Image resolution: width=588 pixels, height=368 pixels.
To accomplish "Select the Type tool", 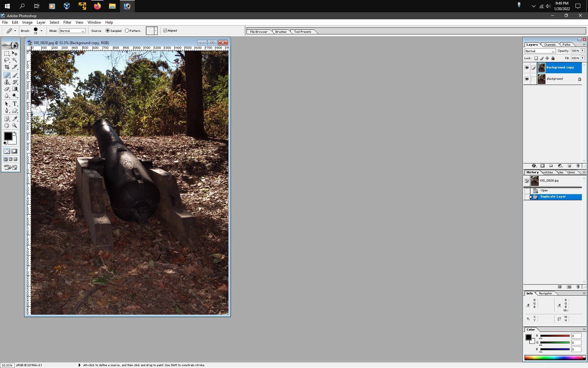I will click(x=15, y=104).
